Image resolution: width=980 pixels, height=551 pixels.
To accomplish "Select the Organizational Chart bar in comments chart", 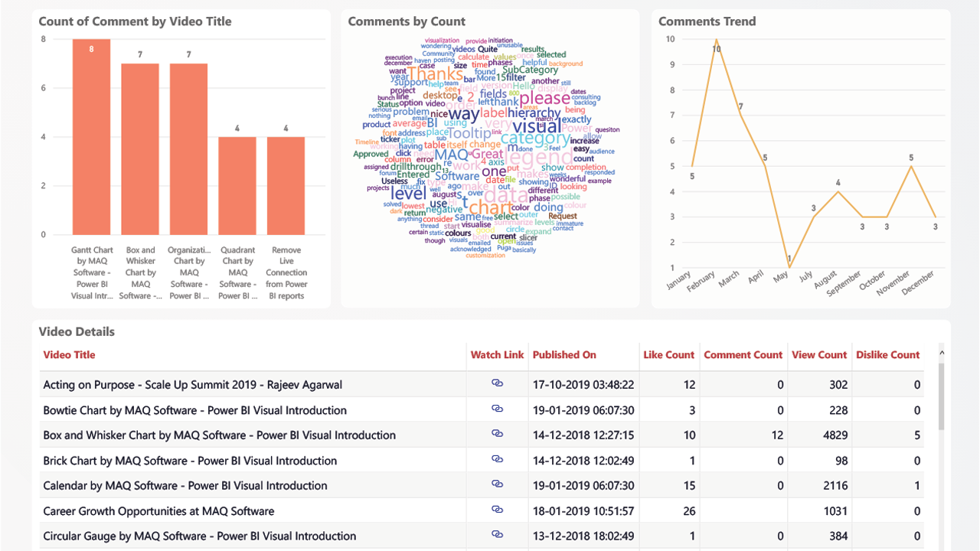I will pos(189,149).
